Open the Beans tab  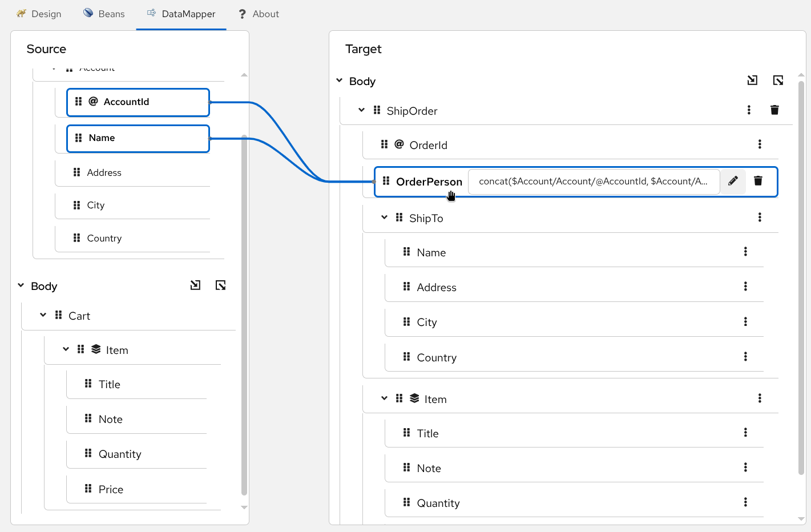pyautogui.click(x=104, y=14)
